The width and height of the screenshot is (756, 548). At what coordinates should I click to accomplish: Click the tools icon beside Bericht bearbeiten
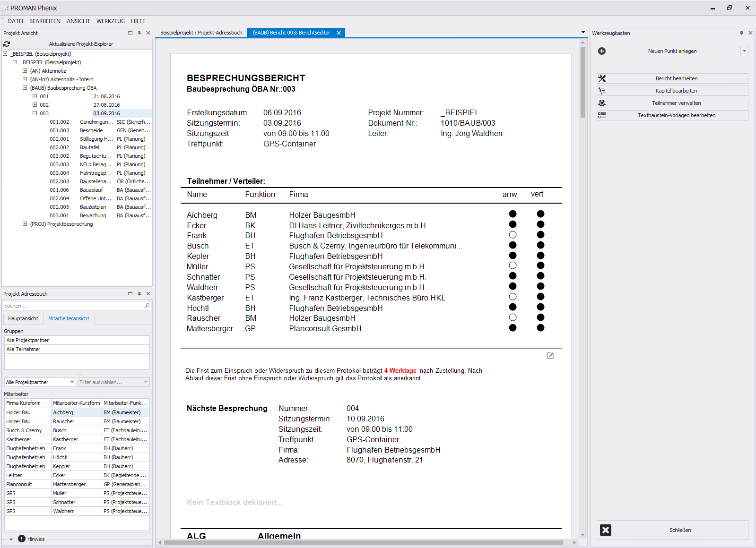click(602, 78)
